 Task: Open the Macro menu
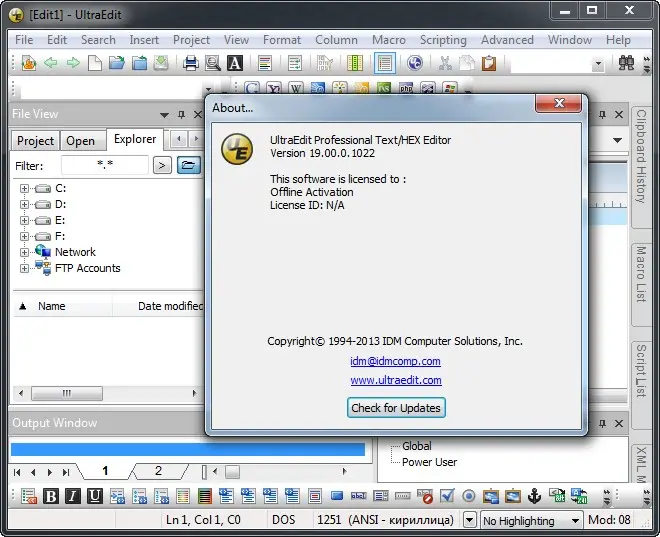coord(389,40)
